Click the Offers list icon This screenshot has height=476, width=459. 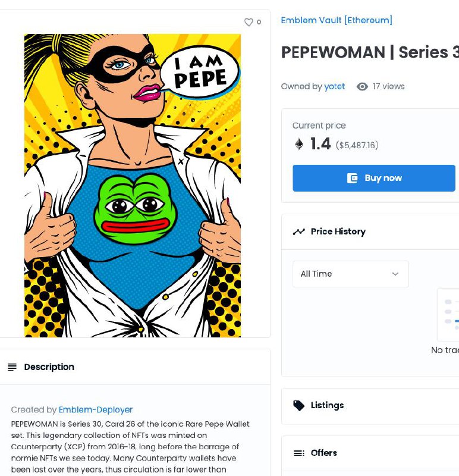(299, 453)
